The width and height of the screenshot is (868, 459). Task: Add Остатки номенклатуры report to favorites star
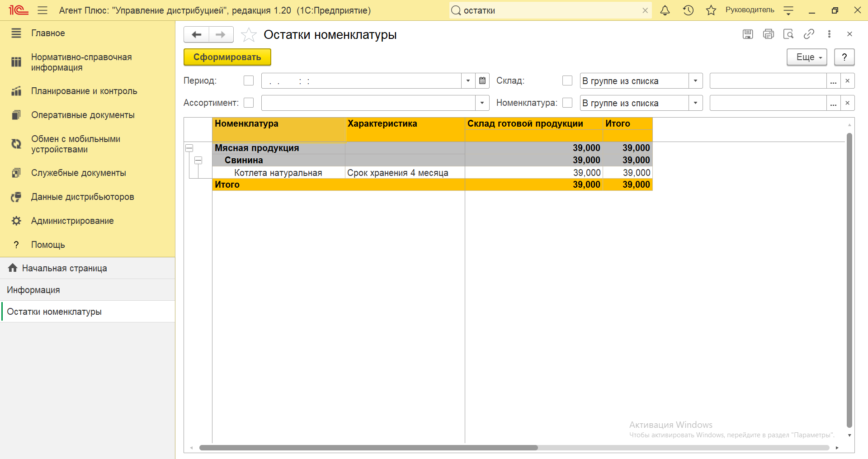(x=249, y=35)
